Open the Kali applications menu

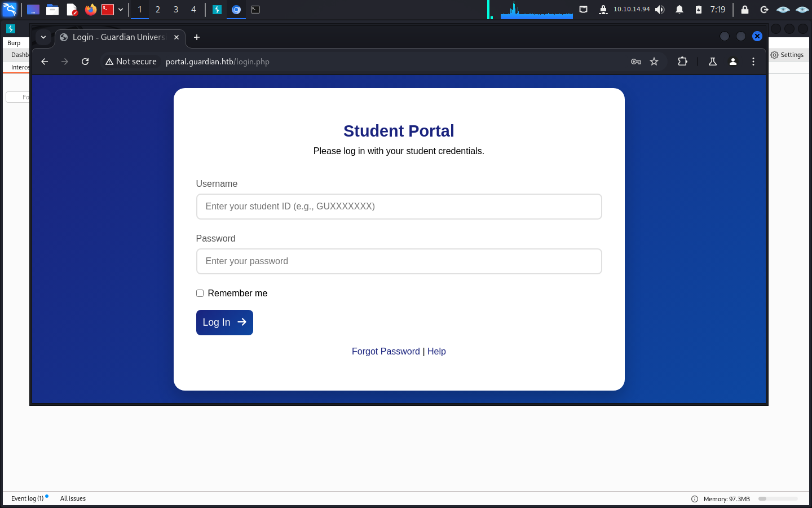tap(10, 10)
